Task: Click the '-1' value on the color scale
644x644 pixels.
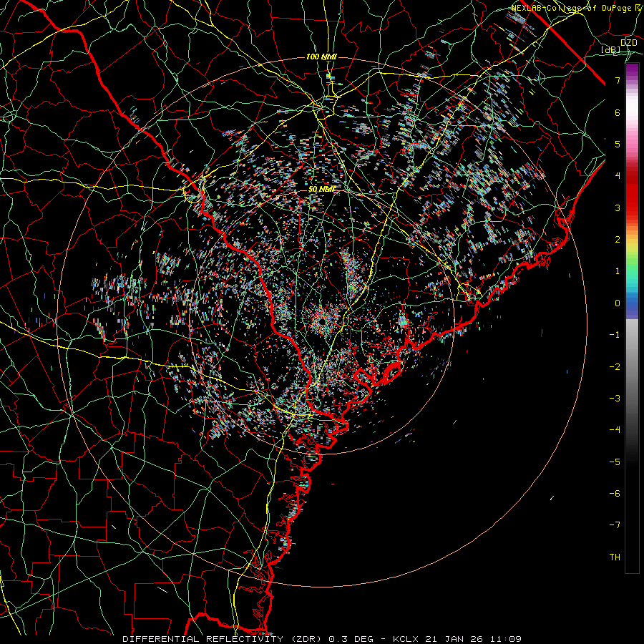Action: pos(615,335)
